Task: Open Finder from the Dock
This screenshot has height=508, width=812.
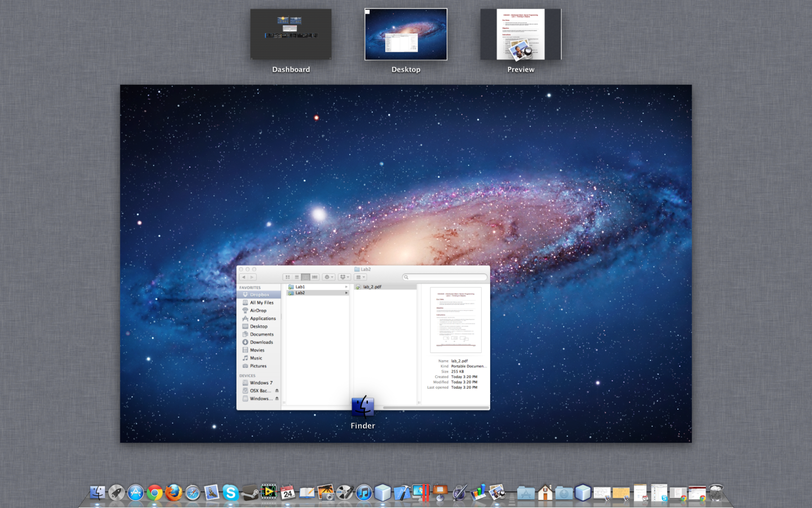Action: 97,492
